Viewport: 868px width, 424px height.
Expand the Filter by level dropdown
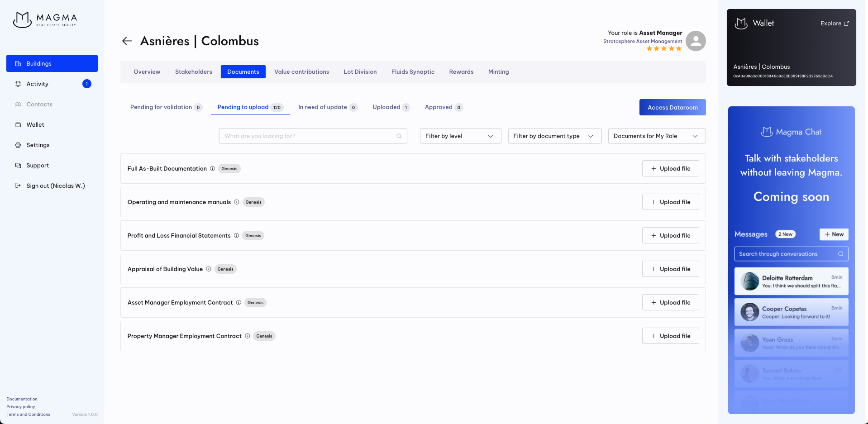tap(460, 136)
